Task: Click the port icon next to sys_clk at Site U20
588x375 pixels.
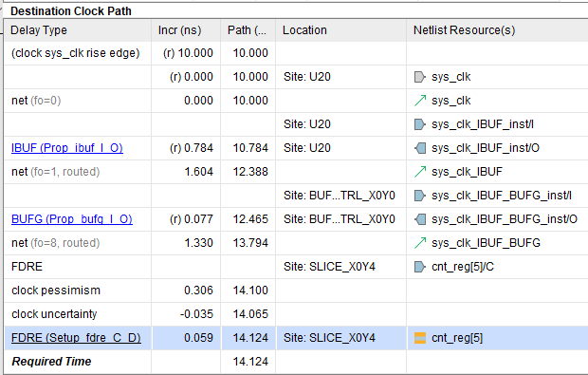Action: pyautogui.click(x=419, y=77)
